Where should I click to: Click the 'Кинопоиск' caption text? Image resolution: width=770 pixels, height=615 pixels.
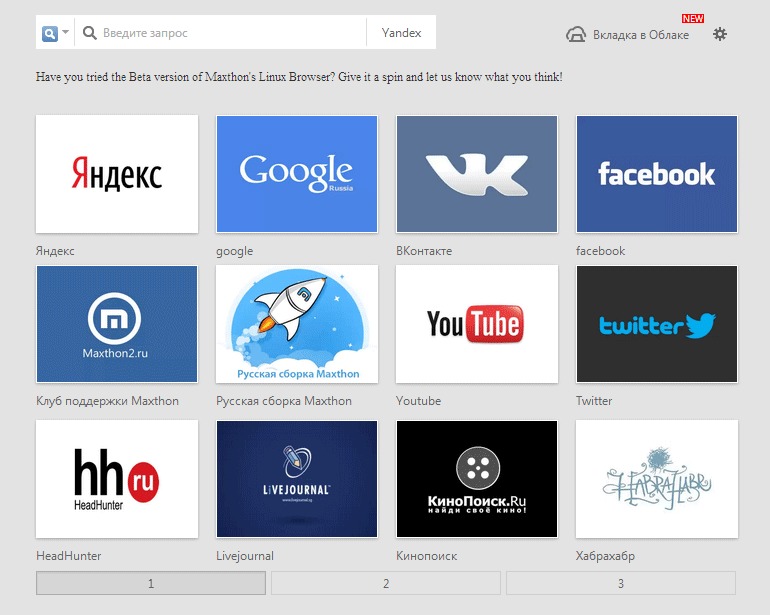click(x=426, y=556)
